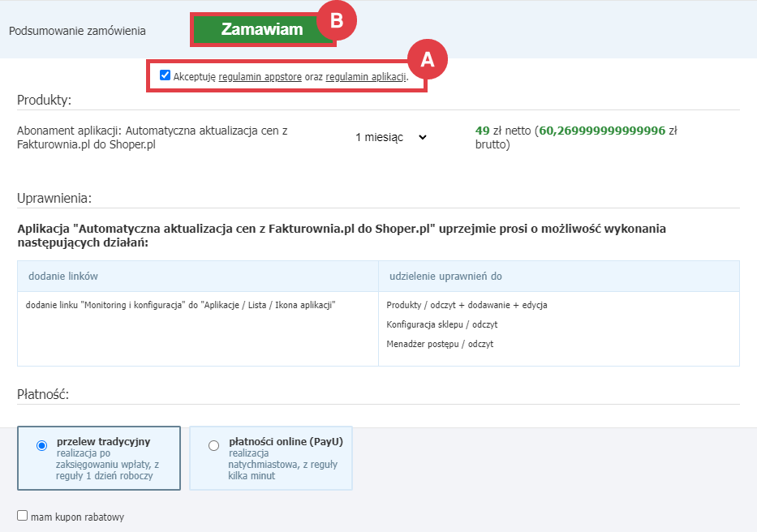Click the Monitoring i konfiguracja link permission cell
Screen dimensions: 757x532
point(181,305)
